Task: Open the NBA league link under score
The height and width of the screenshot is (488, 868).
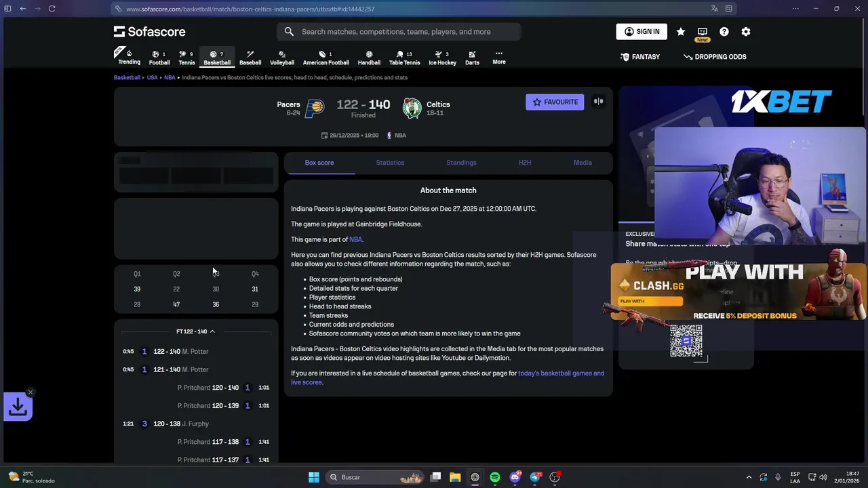Action: point(396,136)
